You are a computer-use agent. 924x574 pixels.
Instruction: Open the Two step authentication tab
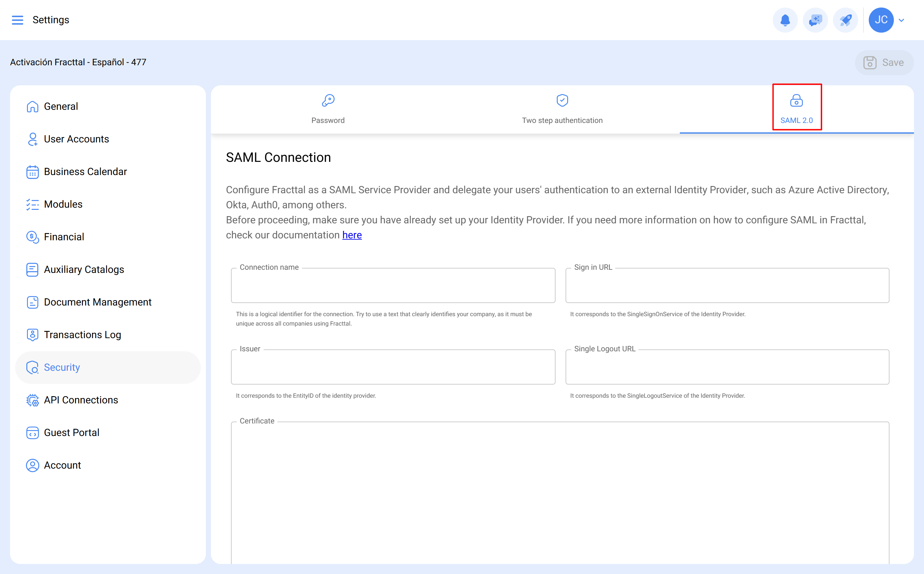pos(562,109)
